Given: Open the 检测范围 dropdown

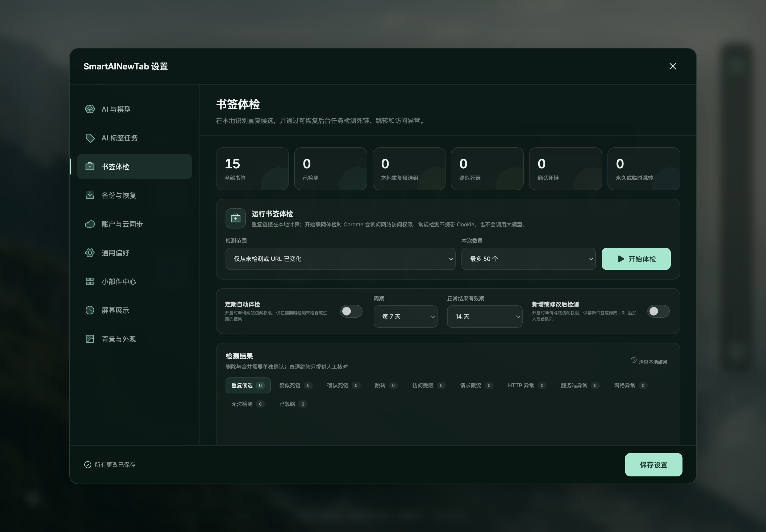Looking at the screenshot, I should click(x=340, y=259).
